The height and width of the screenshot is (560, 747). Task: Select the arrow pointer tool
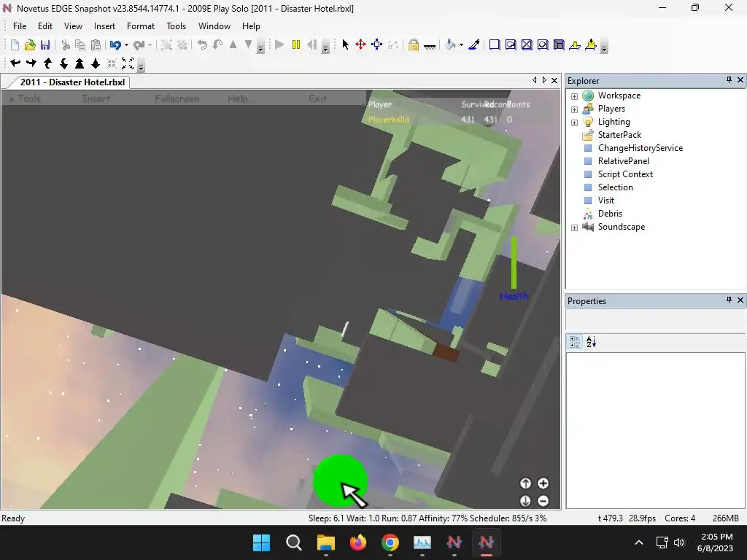(345, 44)
